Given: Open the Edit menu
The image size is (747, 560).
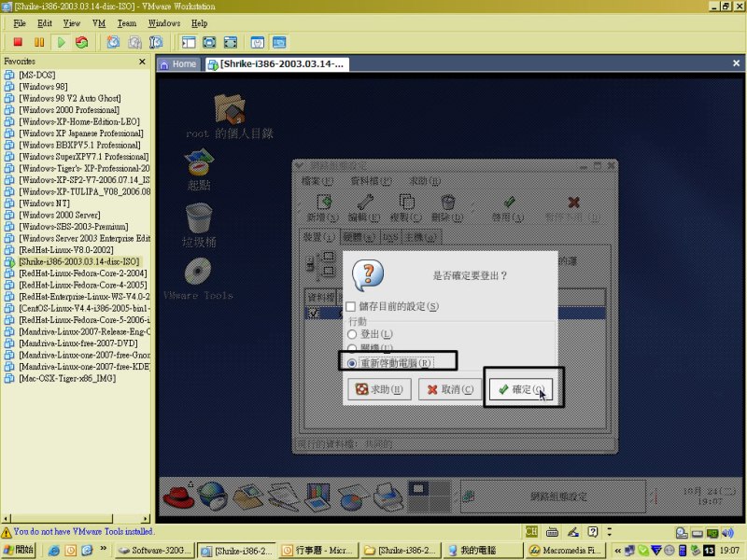Looking at the screenshot, I should point(44,23).
